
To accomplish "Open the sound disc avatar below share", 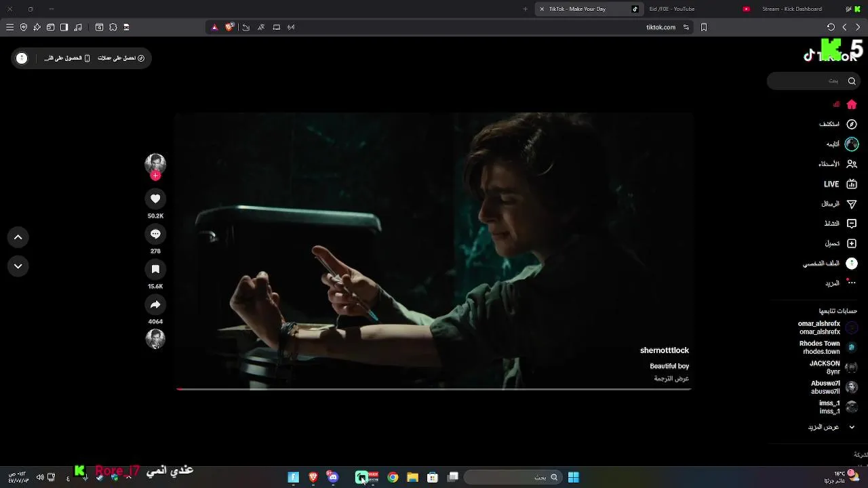I will pos(155,338).
